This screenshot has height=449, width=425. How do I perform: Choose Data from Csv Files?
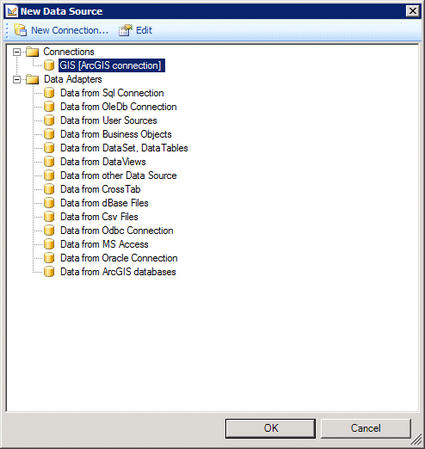pos(99,217)
